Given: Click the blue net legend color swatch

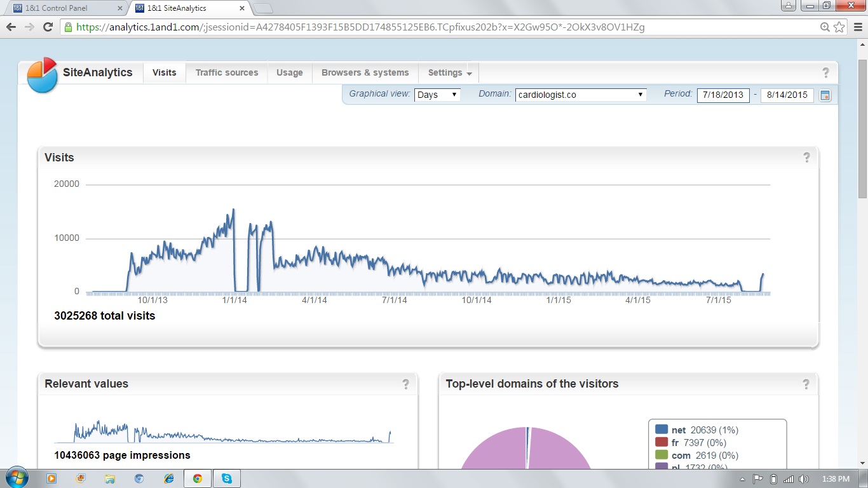Looking at the screenshot, I should (661, 430).
